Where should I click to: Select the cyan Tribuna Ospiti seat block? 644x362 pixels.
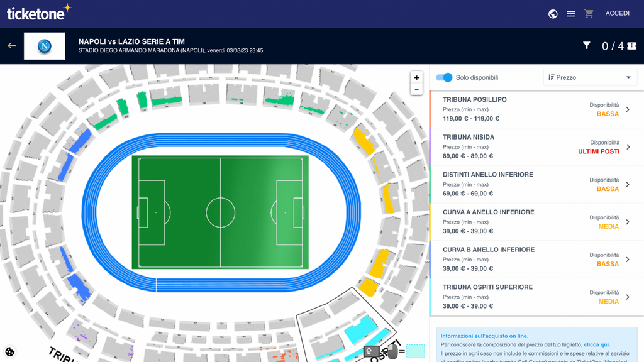(360, 329)
